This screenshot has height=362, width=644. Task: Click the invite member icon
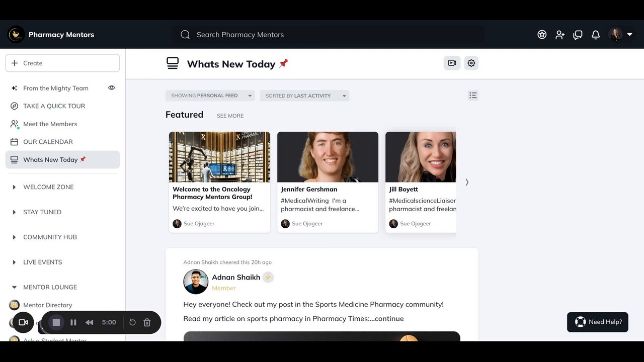[x=560, y=35]
